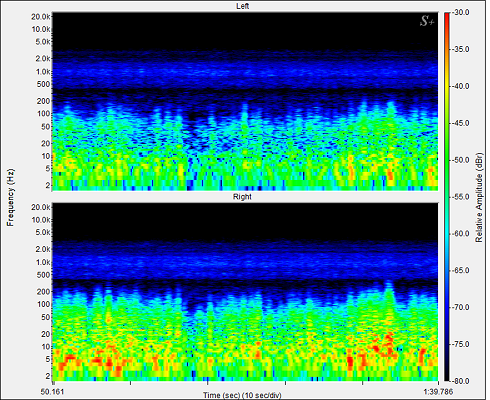490x400 pixels.
Task: Select the -30.0 amplitude scale label
Action: (462, 12)
